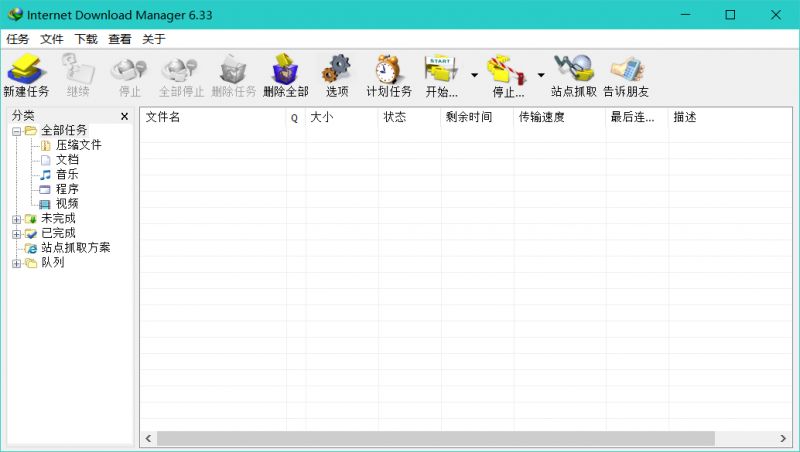800x452 pixels.
Task: Open the 任务 menu
Action: [17, 39]
